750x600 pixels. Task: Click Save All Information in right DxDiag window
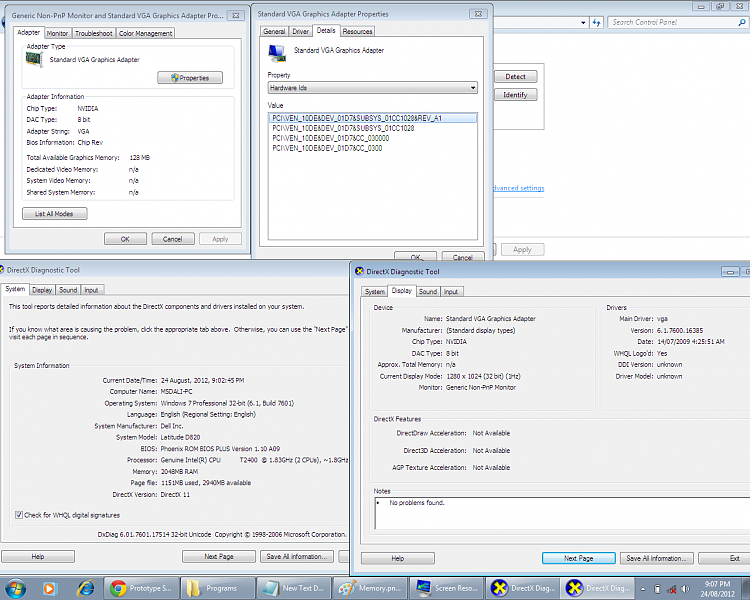657,558
